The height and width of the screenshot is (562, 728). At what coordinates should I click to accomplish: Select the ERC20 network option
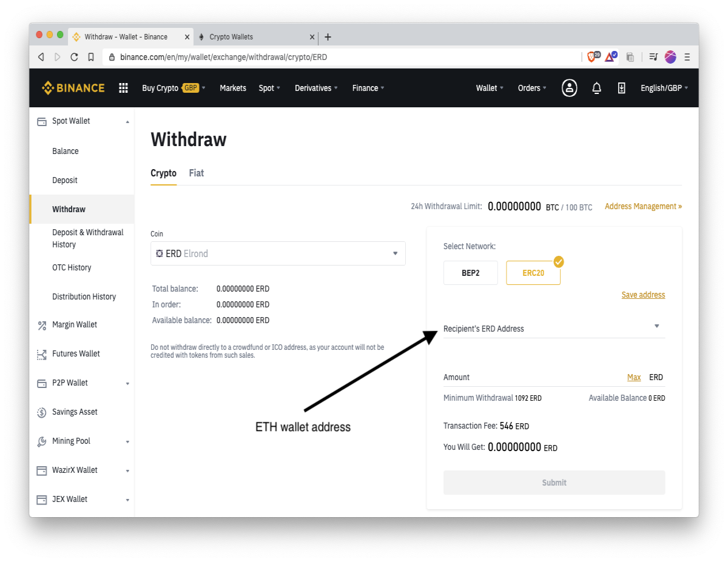[x=533, y=273]
